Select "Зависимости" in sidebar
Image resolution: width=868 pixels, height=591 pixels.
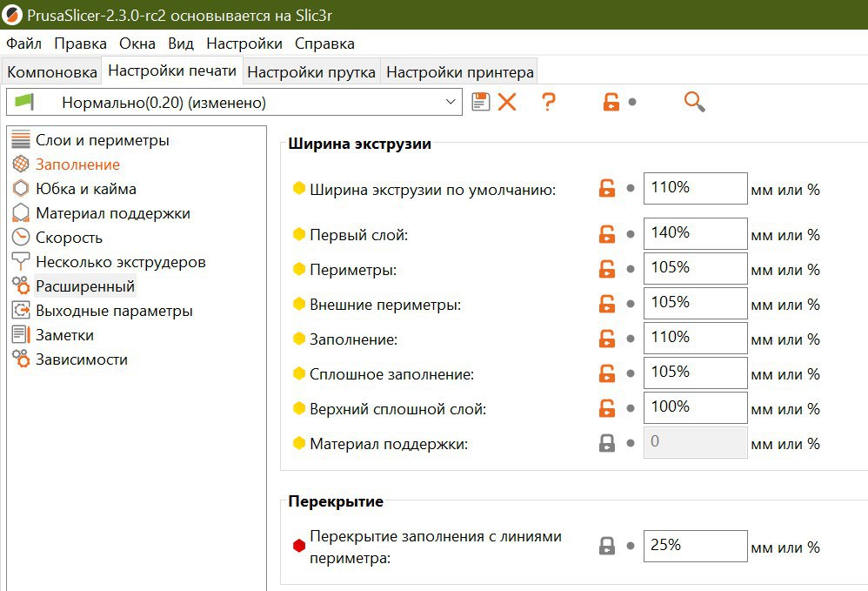coord(82,359)
